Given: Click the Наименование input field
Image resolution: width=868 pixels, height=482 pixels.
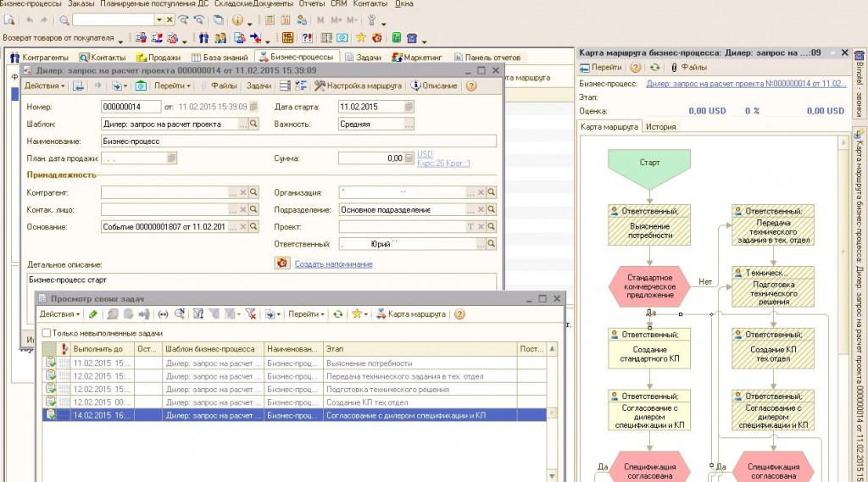Looking at the screenshot, I should pos(298,141).
